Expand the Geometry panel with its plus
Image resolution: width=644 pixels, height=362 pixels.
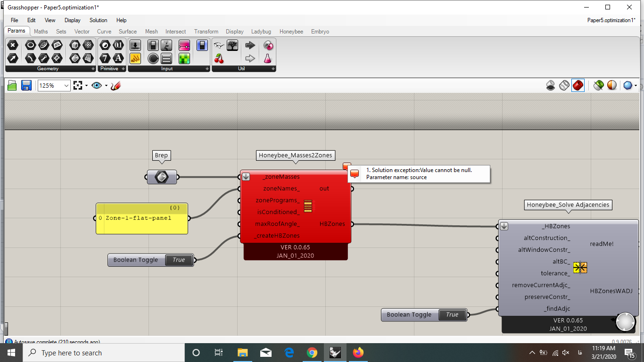[93, 69]
